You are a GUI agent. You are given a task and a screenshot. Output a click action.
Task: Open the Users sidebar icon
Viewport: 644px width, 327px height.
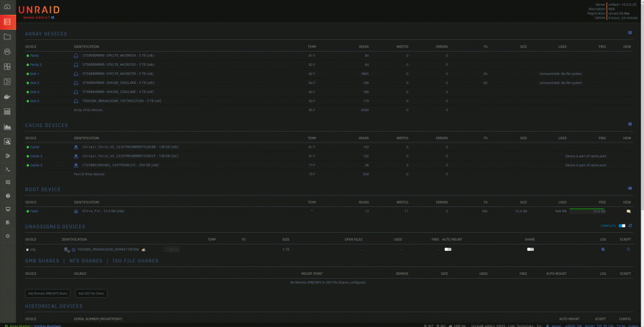[x=7, y=52]
